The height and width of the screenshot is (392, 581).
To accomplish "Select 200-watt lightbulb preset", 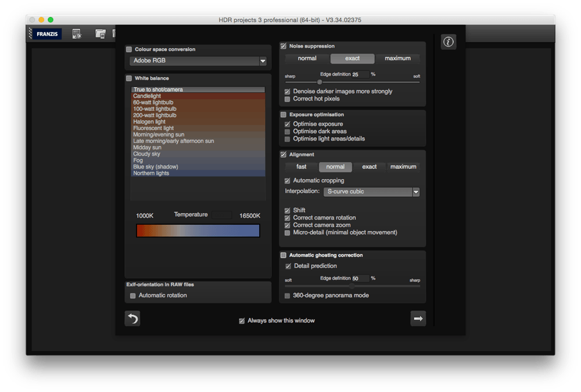I will coord(198,115).
